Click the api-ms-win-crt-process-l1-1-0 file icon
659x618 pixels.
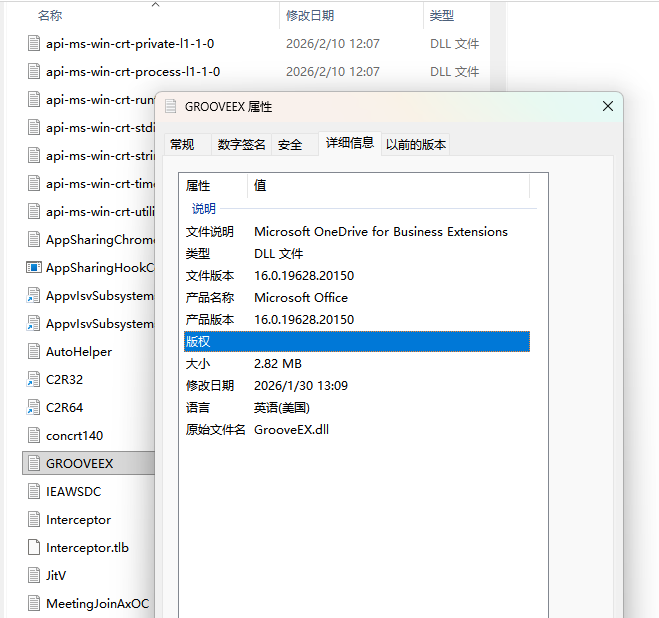click(34, 71)
